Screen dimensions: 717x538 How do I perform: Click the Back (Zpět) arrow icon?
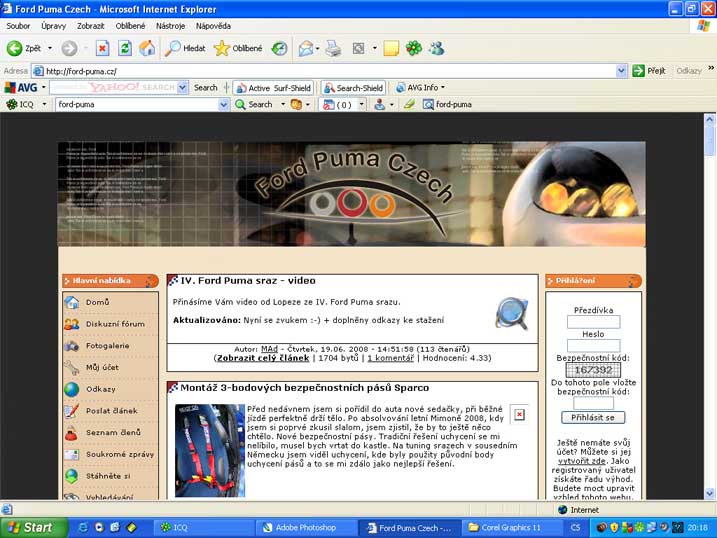[x=14, y=48]
